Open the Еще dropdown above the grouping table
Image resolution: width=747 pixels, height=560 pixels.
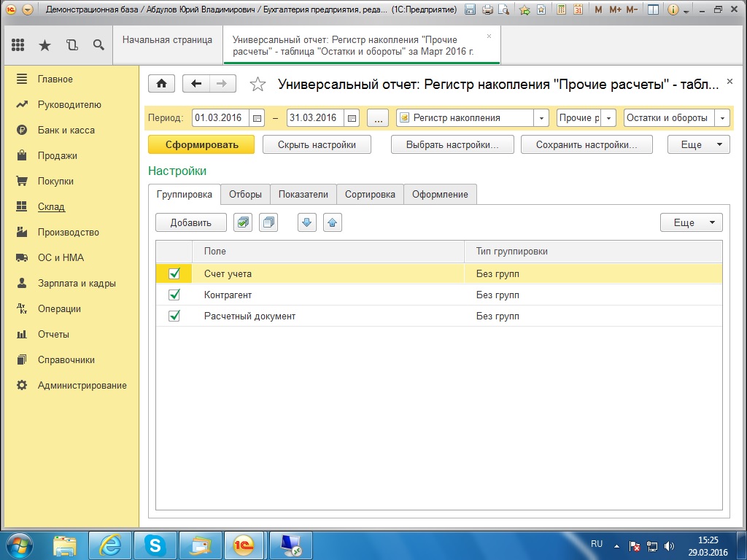(691, 222)
